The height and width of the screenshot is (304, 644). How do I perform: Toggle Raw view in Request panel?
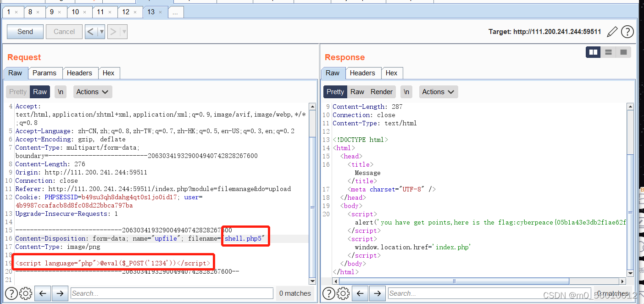pyautogui.click(x=40, y=92)
